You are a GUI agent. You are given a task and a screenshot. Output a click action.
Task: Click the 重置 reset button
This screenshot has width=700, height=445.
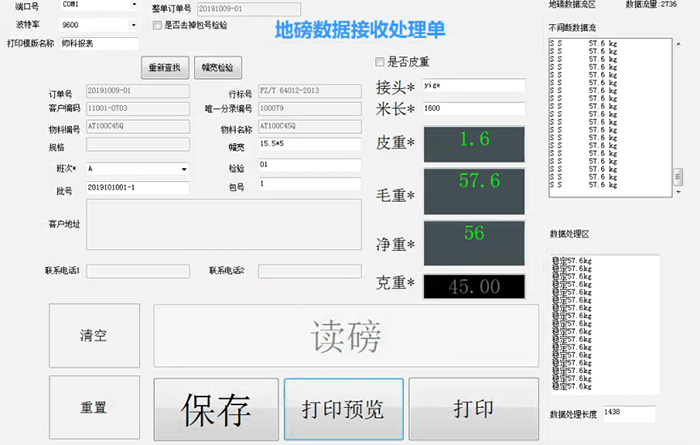tap(94, 409)
